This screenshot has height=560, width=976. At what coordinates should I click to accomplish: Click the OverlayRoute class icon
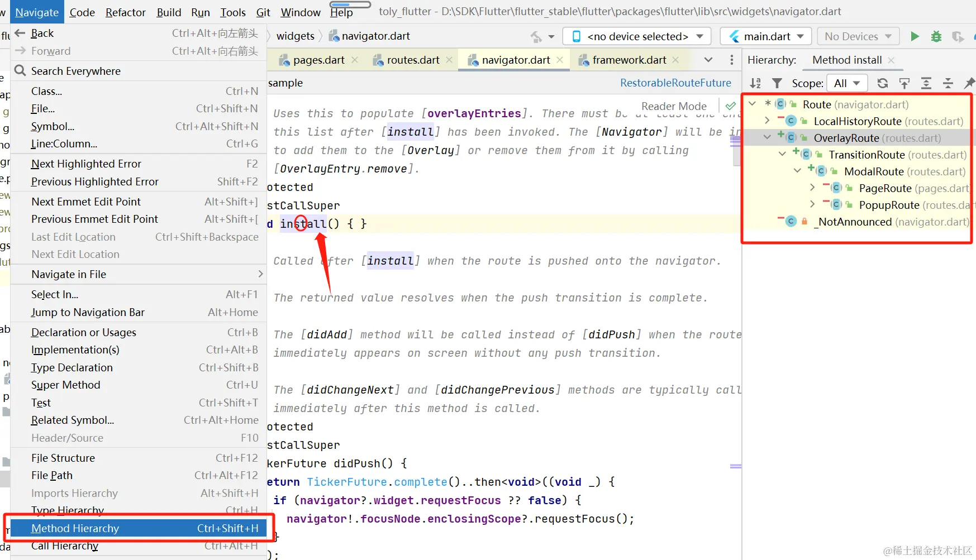[x=791, y=138]
